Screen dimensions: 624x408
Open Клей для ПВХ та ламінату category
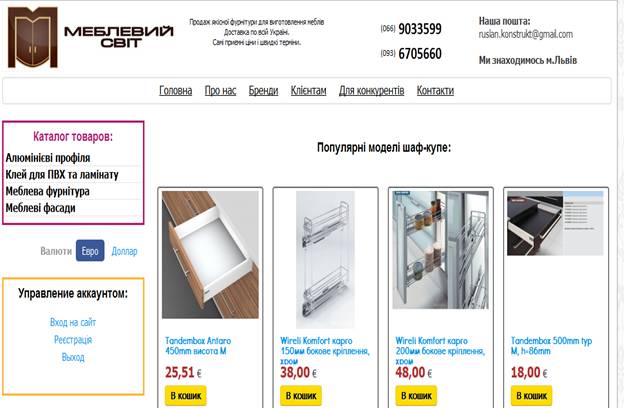(x=62, y=174)
